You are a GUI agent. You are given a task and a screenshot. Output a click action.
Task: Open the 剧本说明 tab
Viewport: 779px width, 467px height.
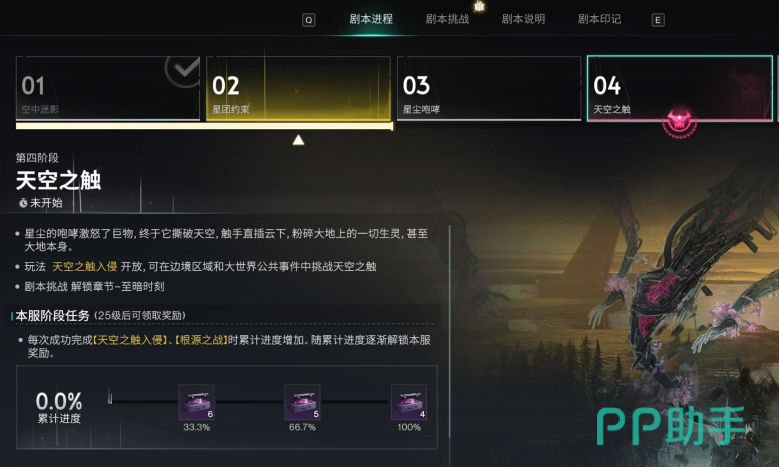(x=523, y=19)
